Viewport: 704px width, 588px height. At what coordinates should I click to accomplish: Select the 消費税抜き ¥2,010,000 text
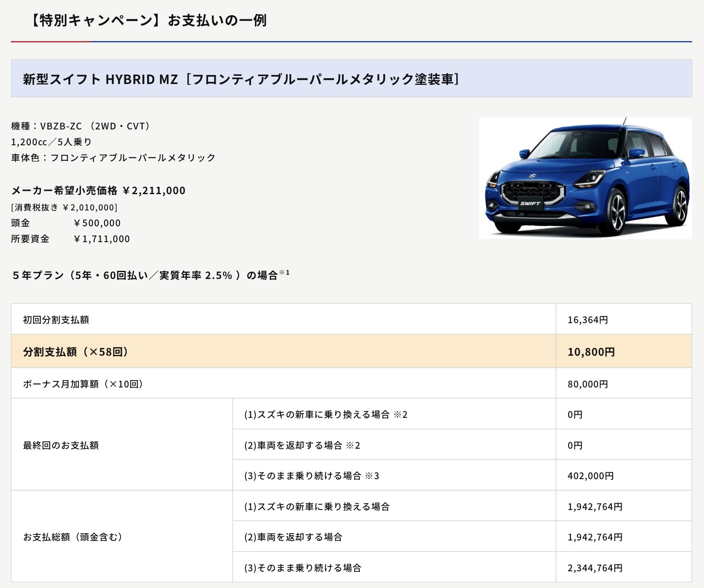pyautogui.click(x=64, y=207)
